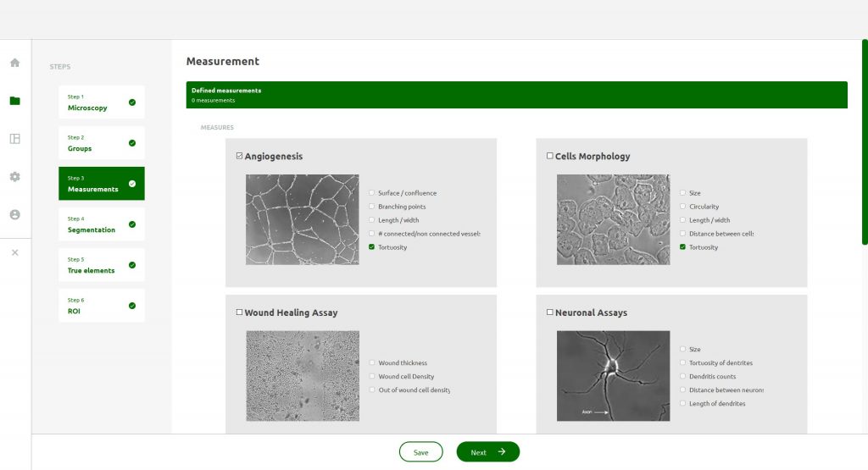
Task: Toggle the Angiogenesis group checkbox
Action: point(239,156)
